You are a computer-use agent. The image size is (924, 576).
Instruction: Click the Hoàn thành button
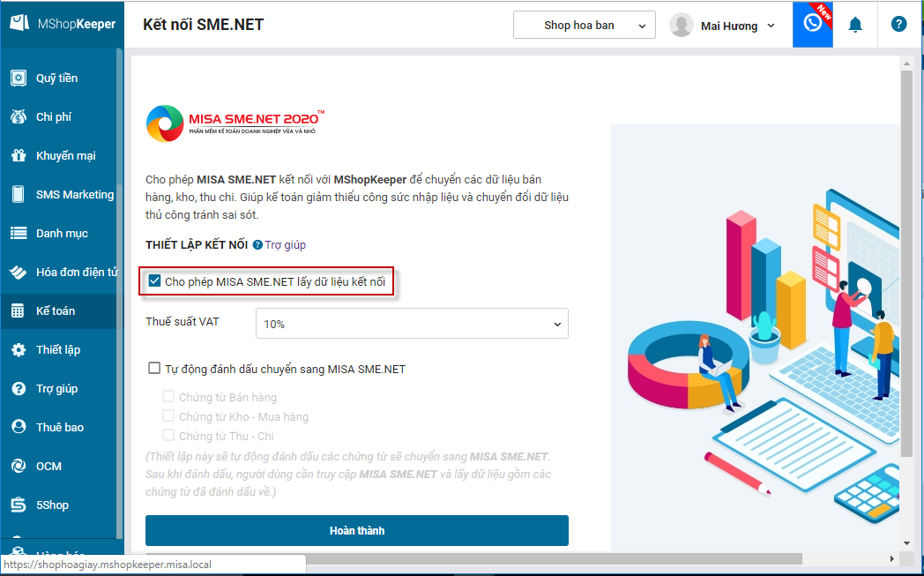(x=356, y=531)
